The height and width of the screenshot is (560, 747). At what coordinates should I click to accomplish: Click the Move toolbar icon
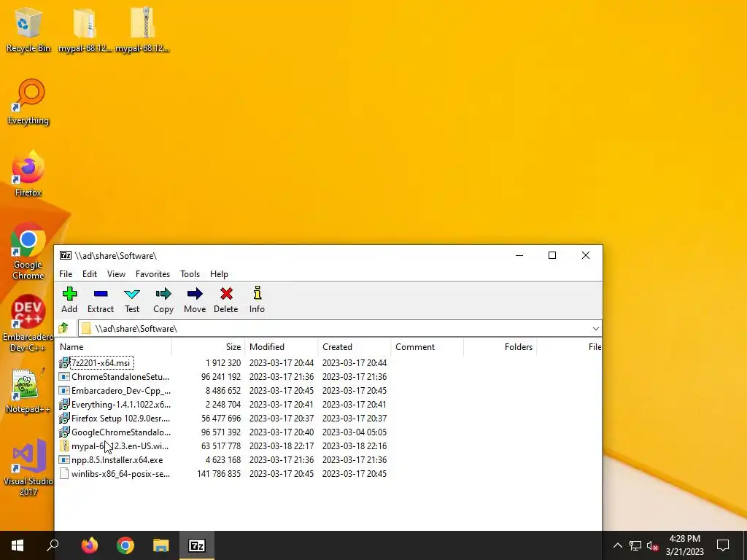[195, 300]
